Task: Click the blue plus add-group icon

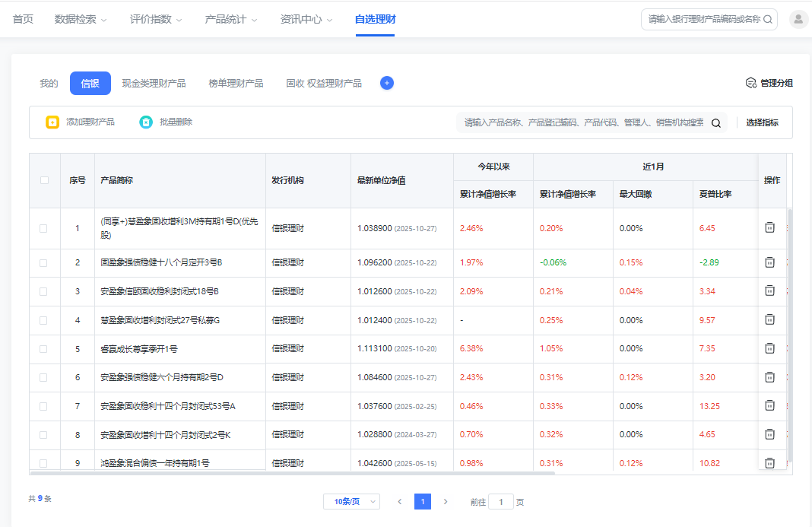Action: (x=387, y=83)
